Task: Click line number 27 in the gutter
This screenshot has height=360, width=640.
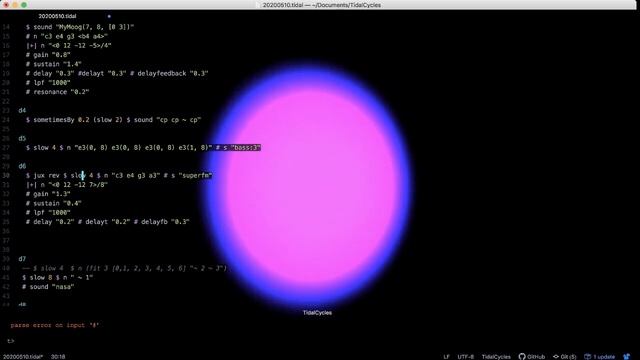Action: tap(6, 148)
